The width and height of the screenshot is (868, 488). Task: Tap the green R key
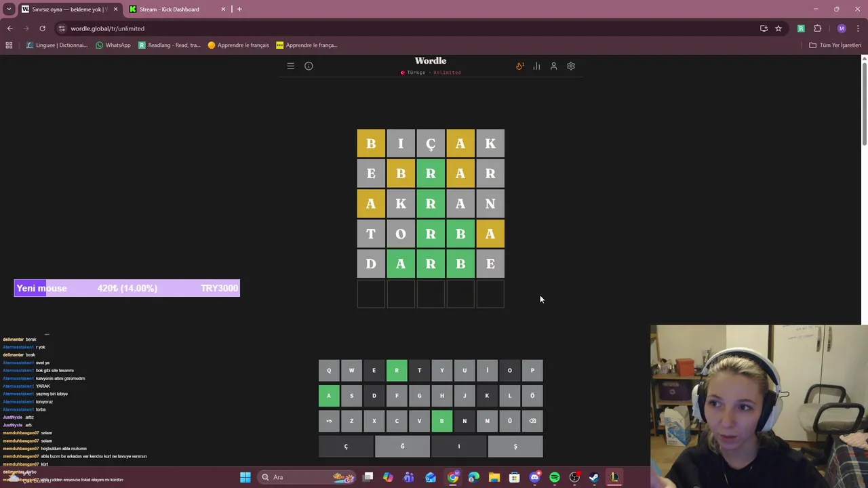397,370
